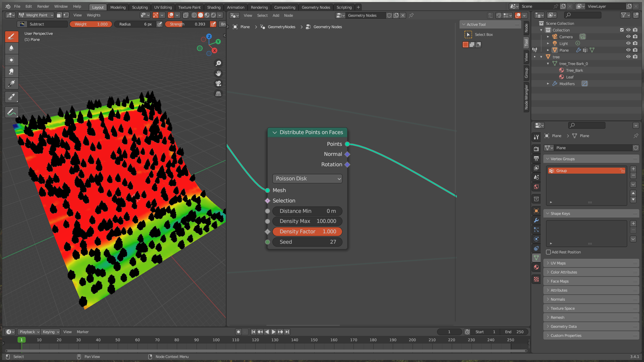The image size is (644, 362).
Task: Toggle visibility eye for tree object
Action: click(x=628, y=57)
